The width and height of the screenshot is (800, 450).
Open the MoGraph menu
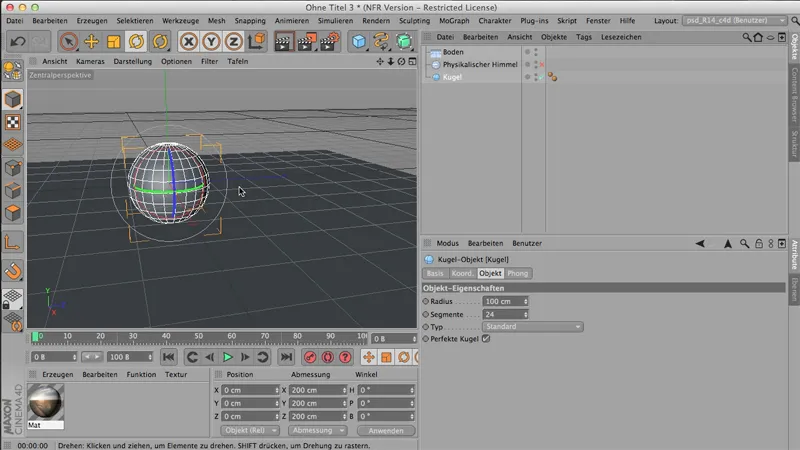(x=454, y=20)
